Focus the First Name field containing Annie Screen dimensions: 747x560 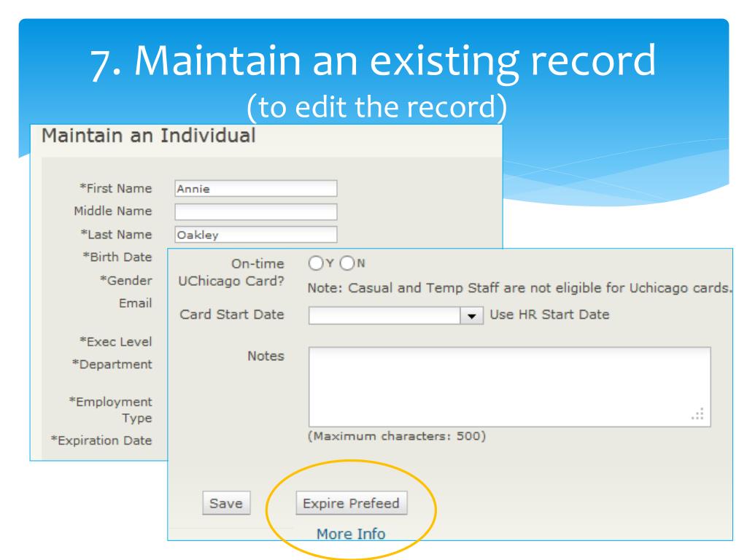256,189
